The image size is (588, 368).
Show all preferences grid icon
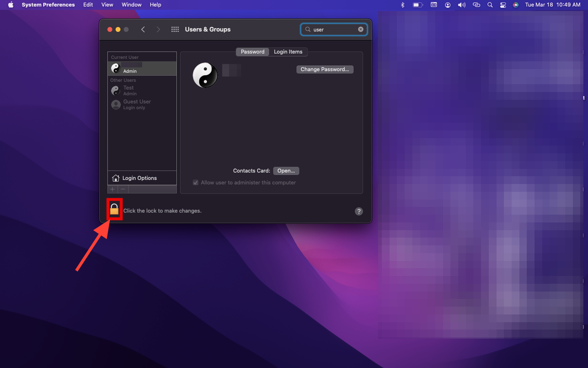(175, 29)
